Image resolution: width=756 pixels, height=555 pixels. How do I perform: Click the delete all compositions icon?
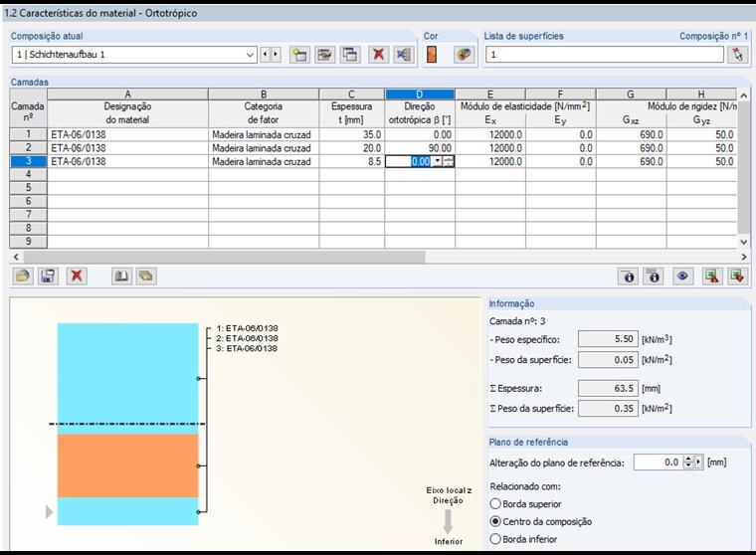point(404,55)
